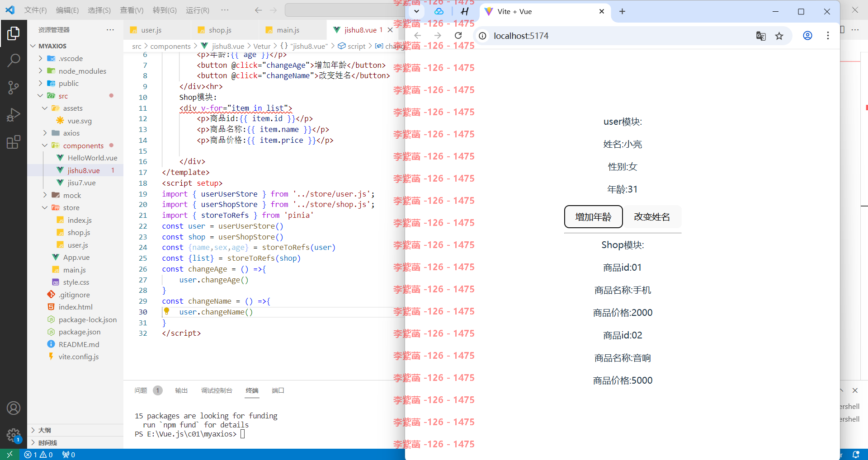Screen dimensions: 868x460
Task: Switch to the 输出 output panel tab
Action: point(181,390)
